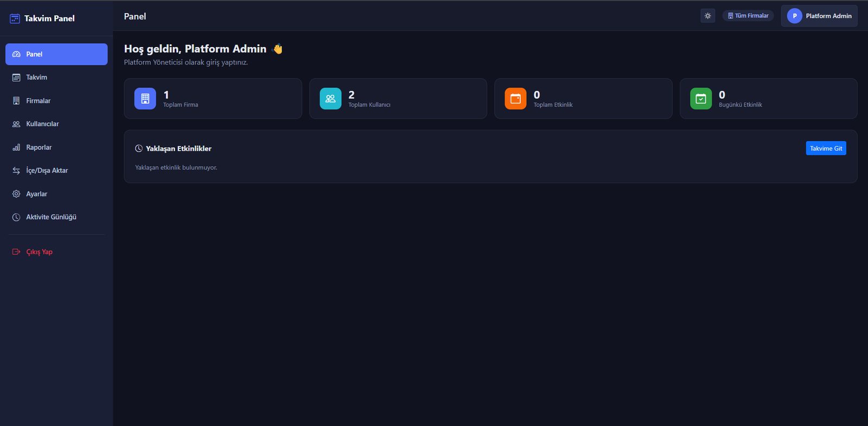Click the orange Toplam Etkinlik card icon
Image resolution: width=868 pixels, height=426 pixels.
[515, 99]
